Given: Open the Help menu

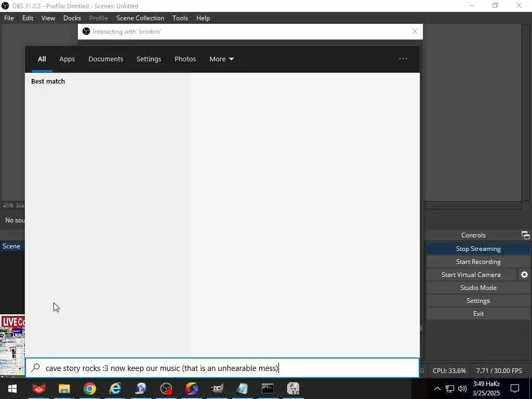Looking at the screenshot, I should click(203, 18).
